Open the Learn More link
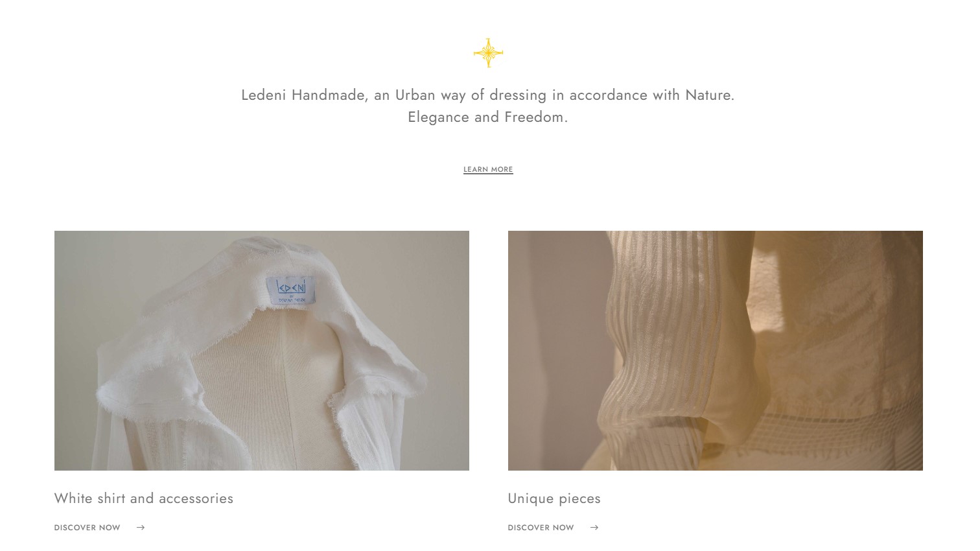The width and height of the screenshot is (980, 551). click(x=488, y=170)
